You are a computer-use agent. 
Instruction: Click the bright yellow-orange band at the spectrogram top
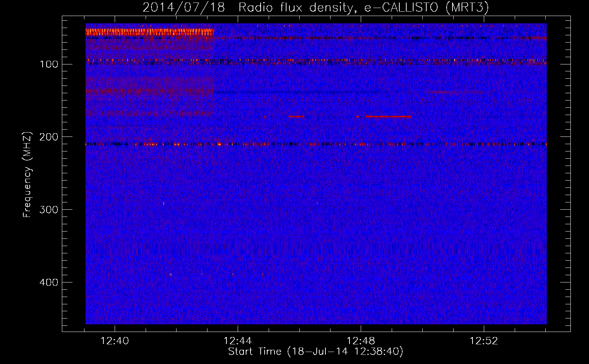(149, 32)
